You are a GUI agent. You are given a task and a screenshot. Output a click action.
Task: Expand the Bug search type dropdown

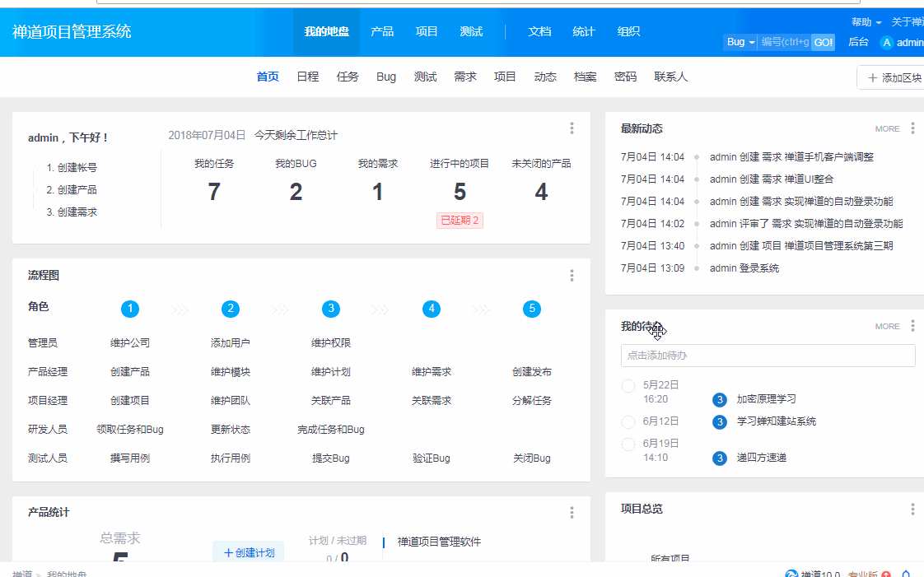click(x=740, y=42)
